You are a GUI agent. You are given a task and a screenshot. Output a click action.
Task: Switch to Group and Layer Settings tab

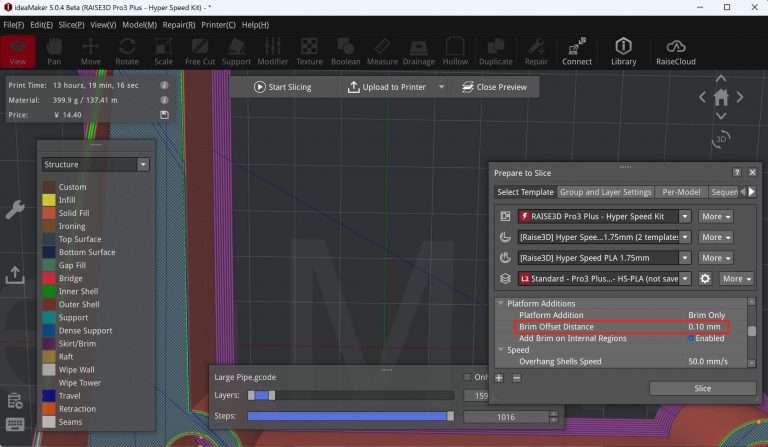pyautogui.click(x=605, y=192)
